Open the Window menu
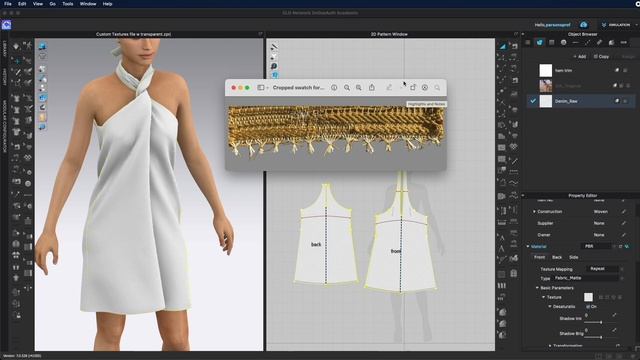 click(x=88, y=4)
